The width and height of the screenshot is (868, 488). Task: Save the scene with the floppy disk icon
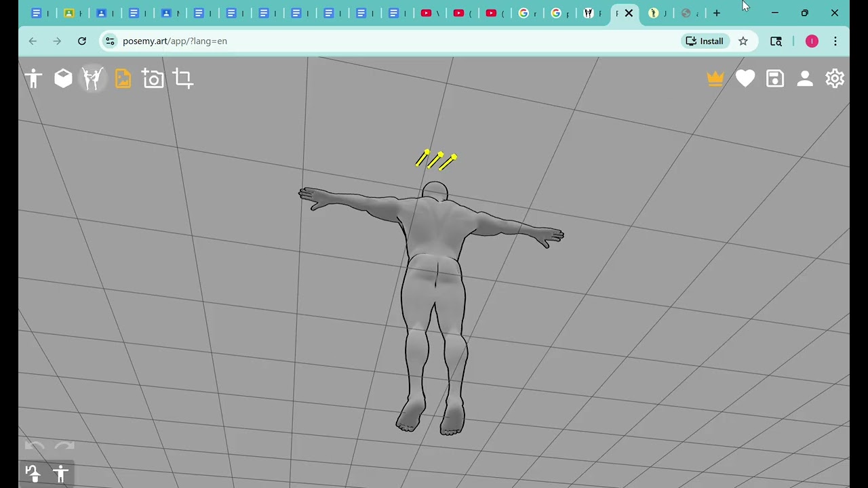point(775,79)
